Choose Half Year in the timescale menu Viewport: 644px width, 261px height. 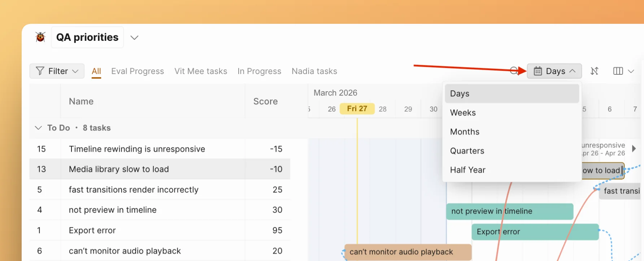[467, 170]
